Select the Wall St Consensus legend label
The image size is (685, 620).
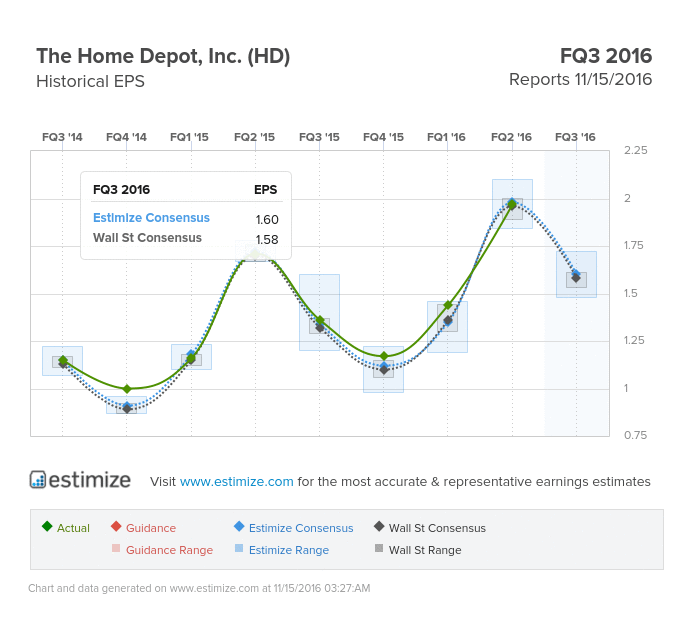[x=437, y=528]
